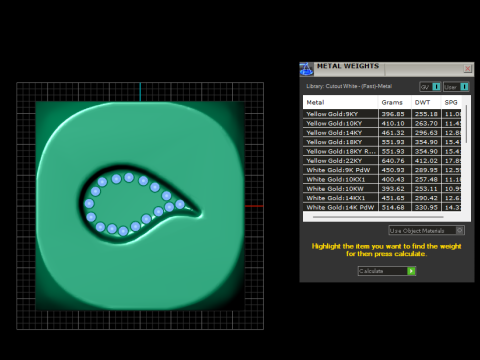Click the 289.95 DWT cell

pos(426,170)
